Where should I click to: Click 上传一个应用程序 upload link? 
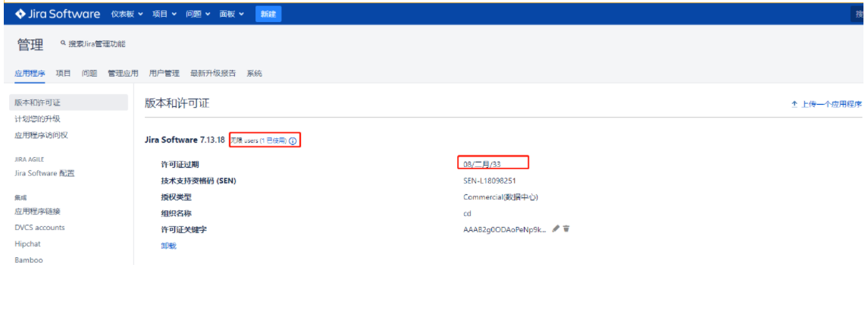[832, 104]
